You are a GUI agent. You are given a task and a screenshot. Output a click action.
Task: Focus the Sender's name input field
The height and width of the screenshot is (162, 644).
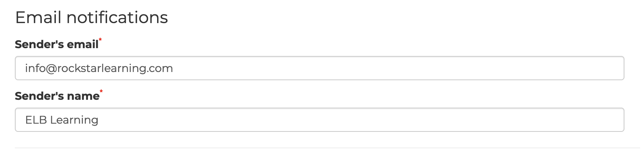(319, 120)
